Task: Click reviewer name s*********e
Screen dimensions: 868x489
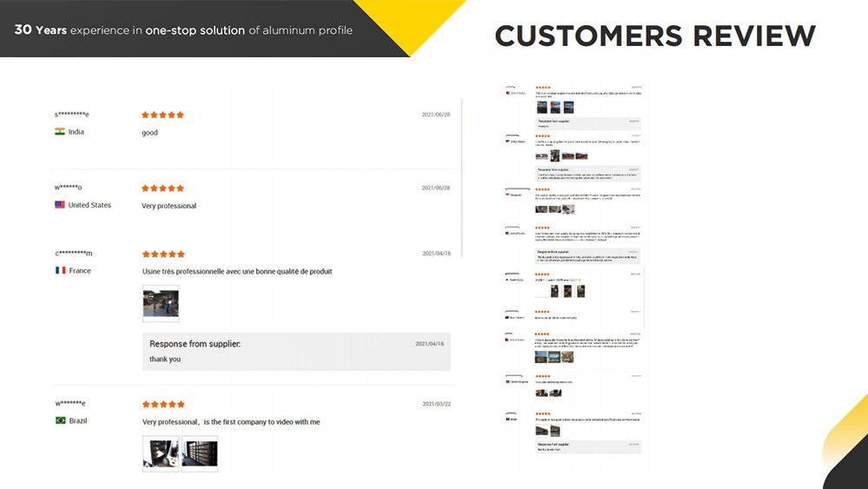Action: [72, 115]
